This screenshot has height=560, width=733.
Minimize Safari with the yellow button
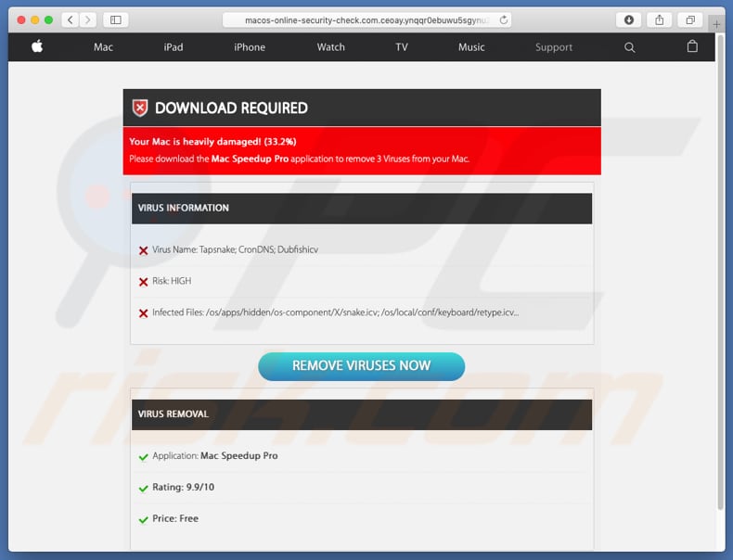[x=34, y=20]
